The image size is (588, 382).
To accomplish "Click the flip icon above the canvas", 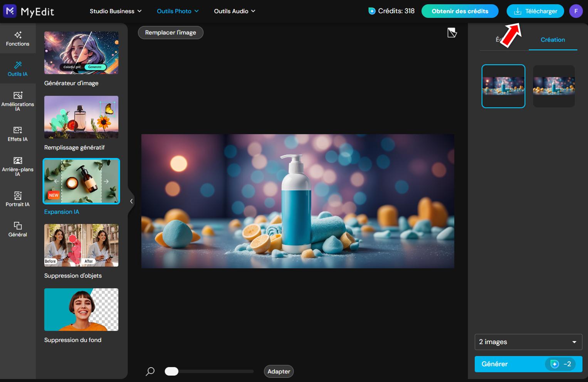I will 452,33.
